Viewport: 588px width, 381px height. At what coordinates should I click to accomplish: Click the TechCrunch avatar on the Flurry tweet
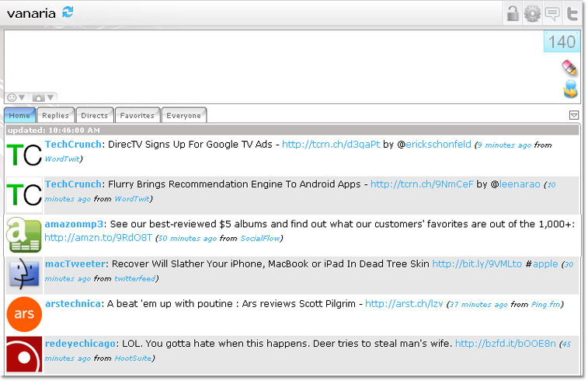pyautogui.click(x=24, y=195)
